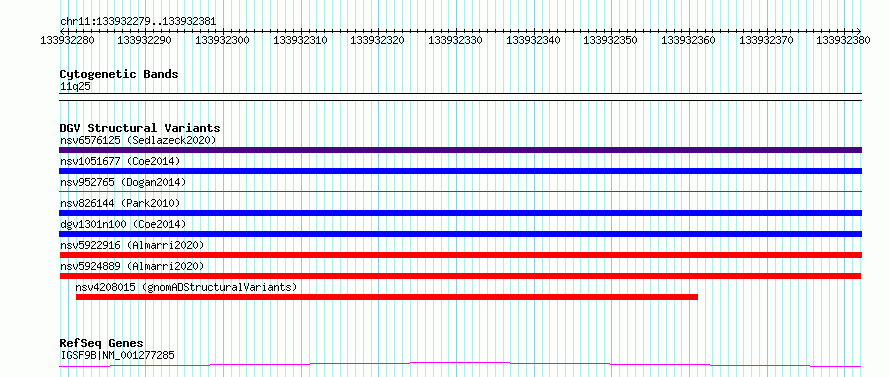Viewport: 890px width, 377px height.
Task: Click the red nsv5924889 variant bar
Action: click(x=460, y=276)
